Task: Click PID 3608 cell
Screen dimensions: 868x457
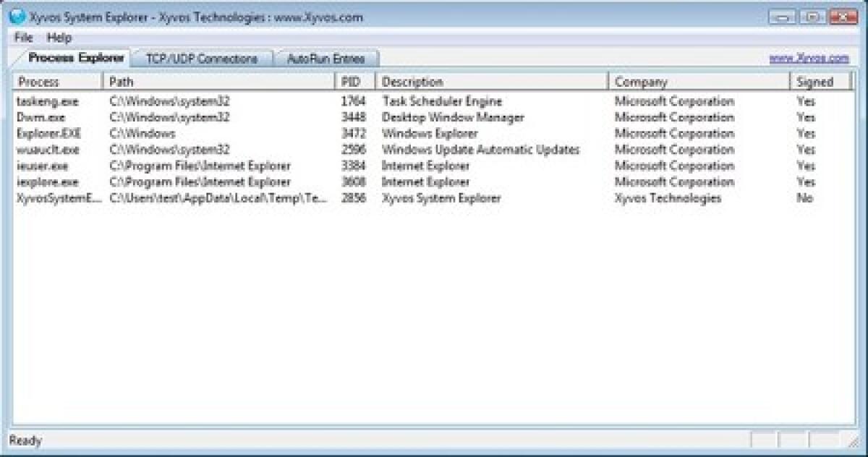Action: pos(353,182)
